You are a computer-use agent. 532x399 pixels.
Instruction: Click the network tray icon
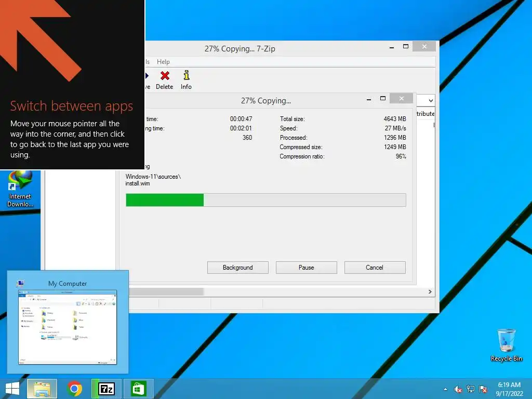click(471, 389)
